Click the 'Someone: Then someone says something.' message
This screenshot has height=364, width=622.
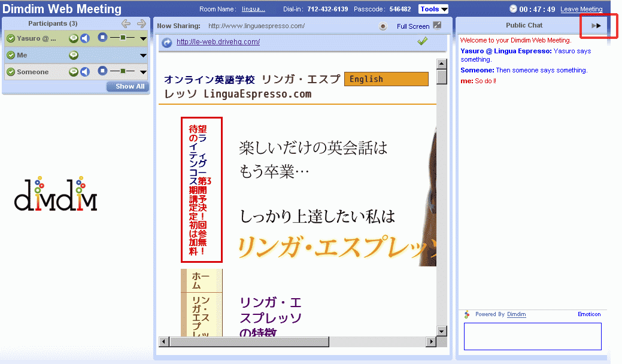pos(524,70)
